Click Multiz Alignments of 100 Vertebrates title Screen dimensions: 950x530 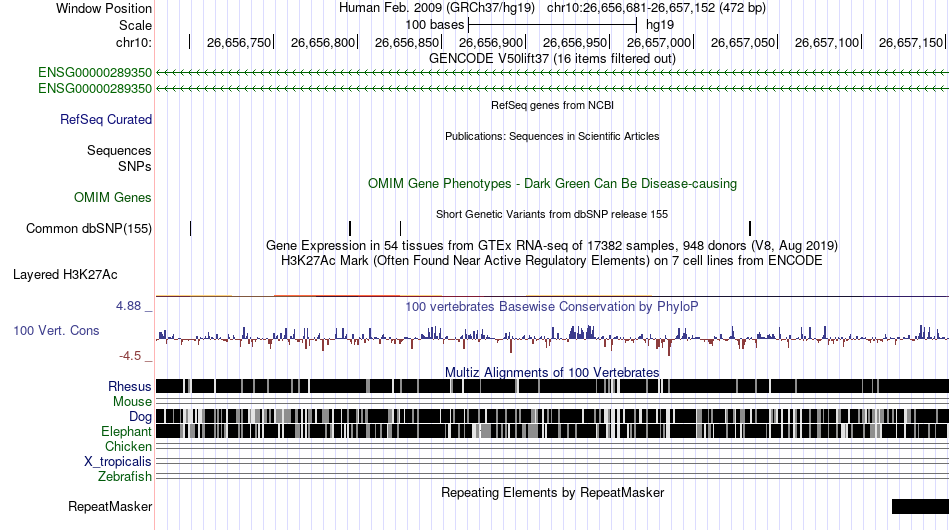point(552,372)
